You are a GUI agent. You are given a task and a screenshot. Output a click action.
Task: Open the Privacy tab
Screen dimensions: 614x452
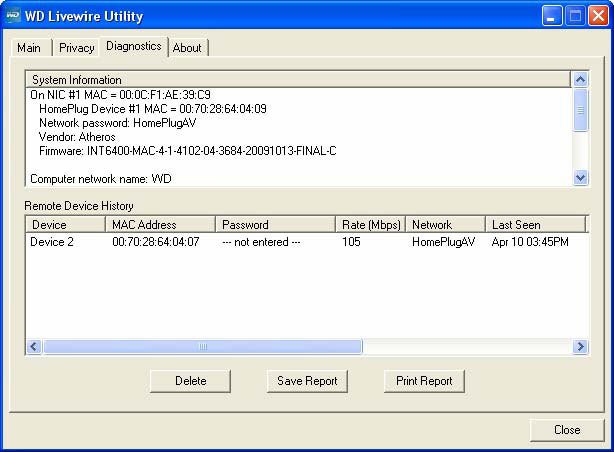pos(76,48)
